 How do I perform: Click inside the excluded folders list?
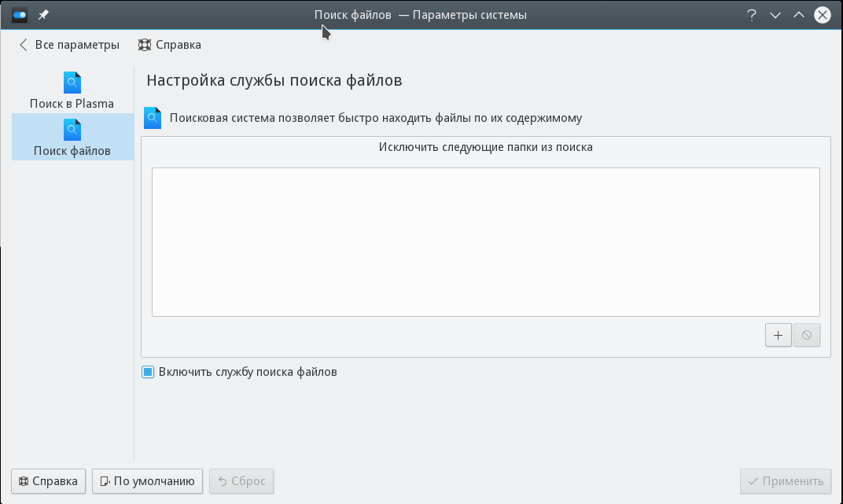tap(485, 241)
